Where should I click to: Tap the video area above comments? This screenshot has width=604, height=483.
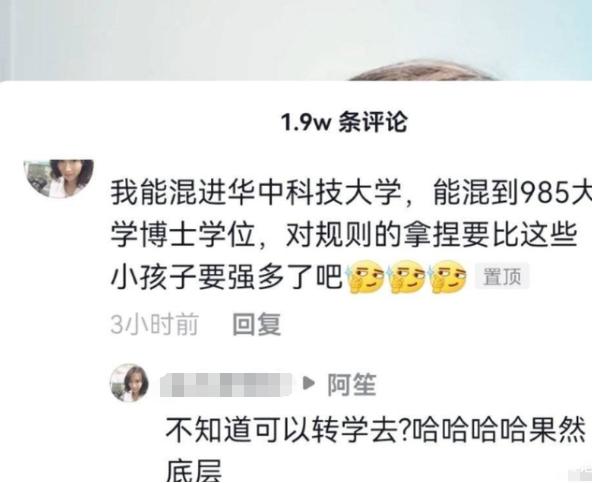[296, 40]
